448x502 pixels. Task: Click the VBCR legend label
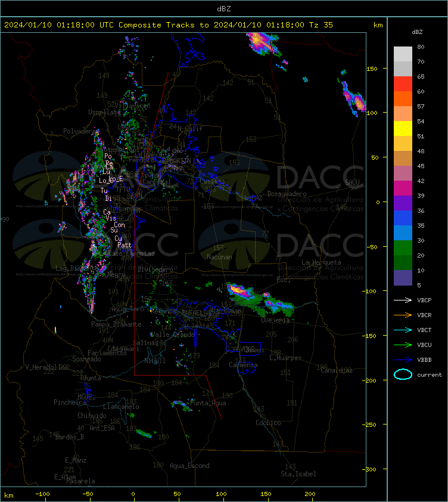tap(424, 315)
